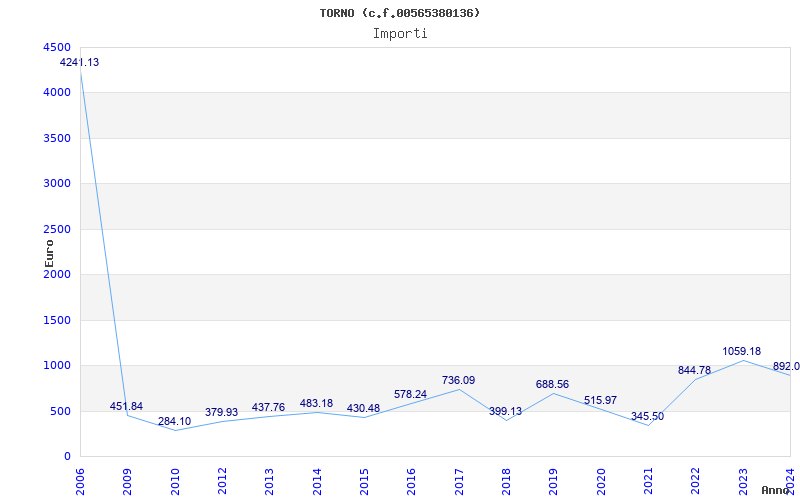Click the data label 515.97
The width and height of the screenshot is (800, 500).
600,401
